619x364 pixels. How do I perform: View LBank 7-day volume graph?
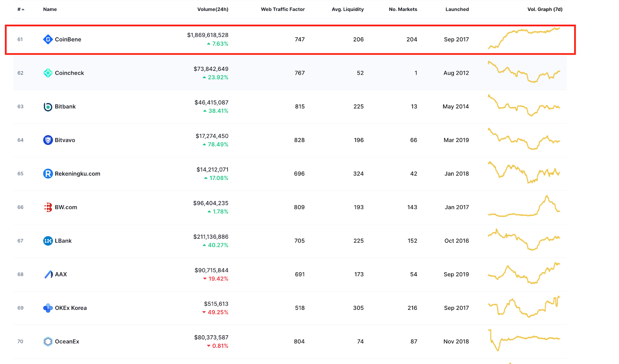(x=524, y=239)
